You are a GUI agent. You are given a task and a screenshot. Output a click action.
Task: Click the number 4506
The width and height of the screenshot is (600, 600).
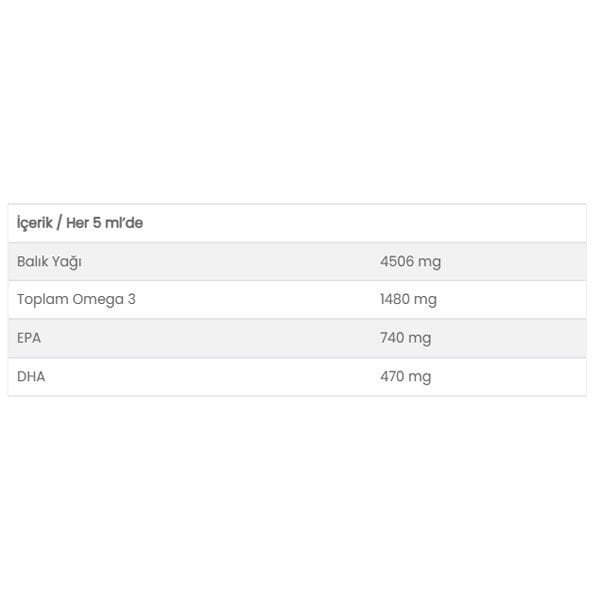click(x=397, y=262)
